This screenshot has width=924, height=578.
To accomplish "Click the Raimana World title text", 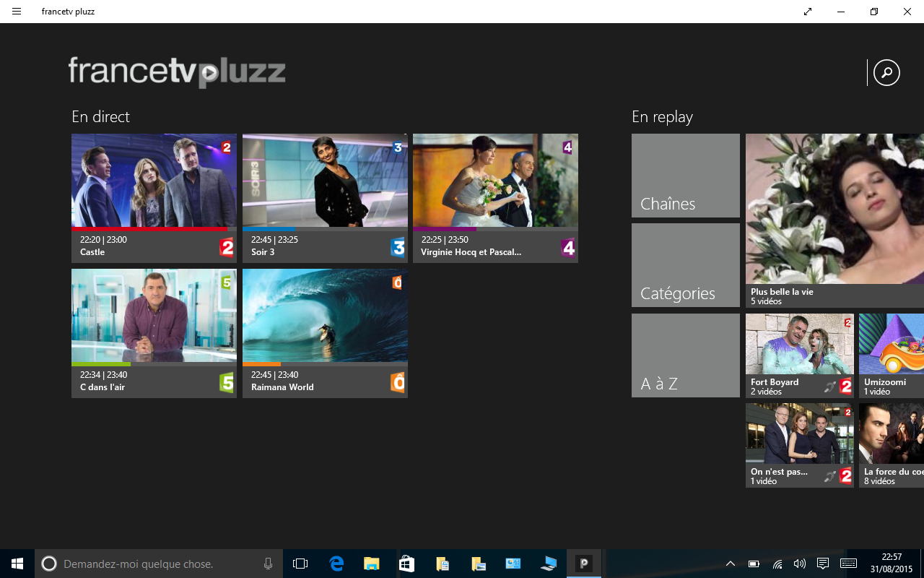I will (x=282, y=387).
